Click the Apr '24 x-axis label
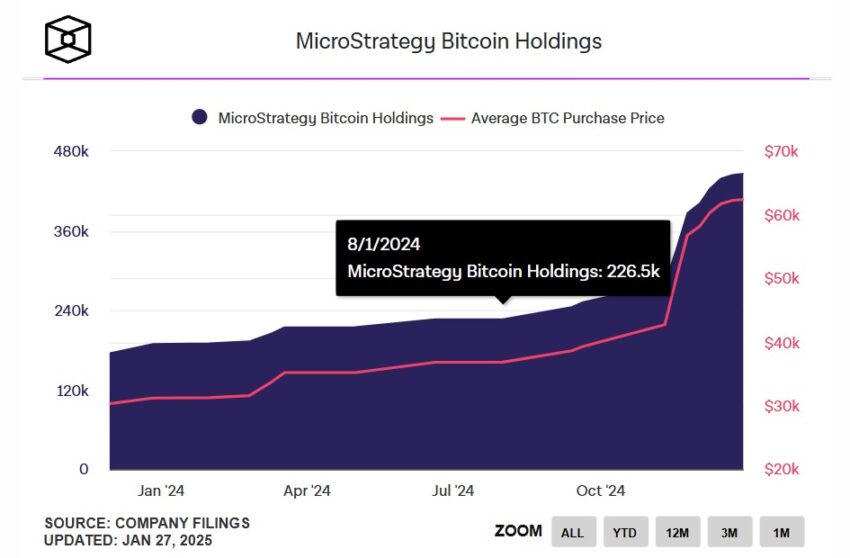 click(x=307, y=491)
